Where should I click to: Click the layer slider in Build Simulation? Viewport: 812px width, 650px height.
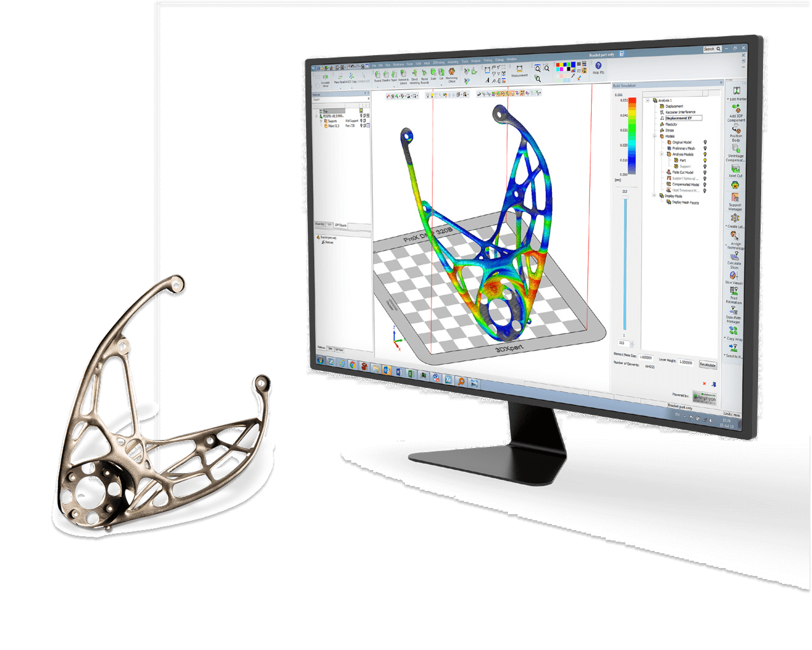coord(625,263)
